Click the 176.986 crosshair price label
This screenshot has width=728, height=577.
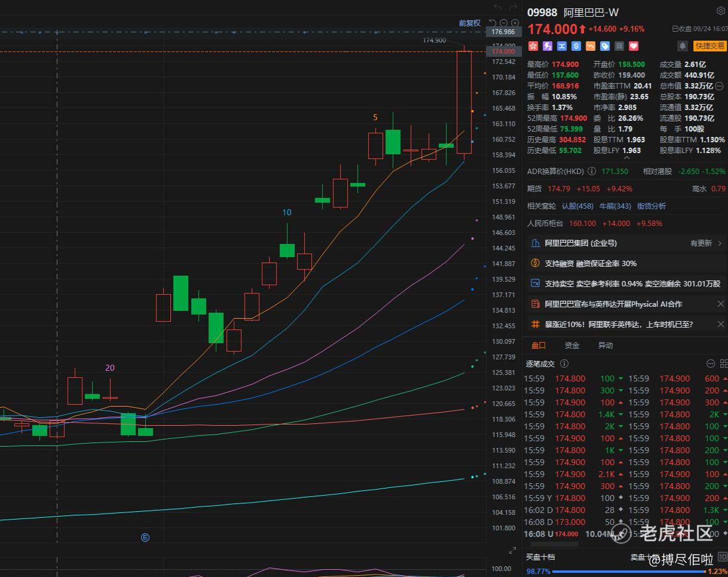(503, 32)
